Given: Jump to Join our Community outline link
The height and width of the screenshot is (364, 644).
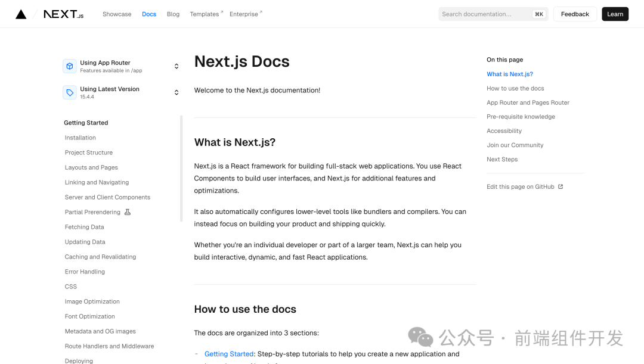Looking at the screenshot, I should (x=515, y=145).
